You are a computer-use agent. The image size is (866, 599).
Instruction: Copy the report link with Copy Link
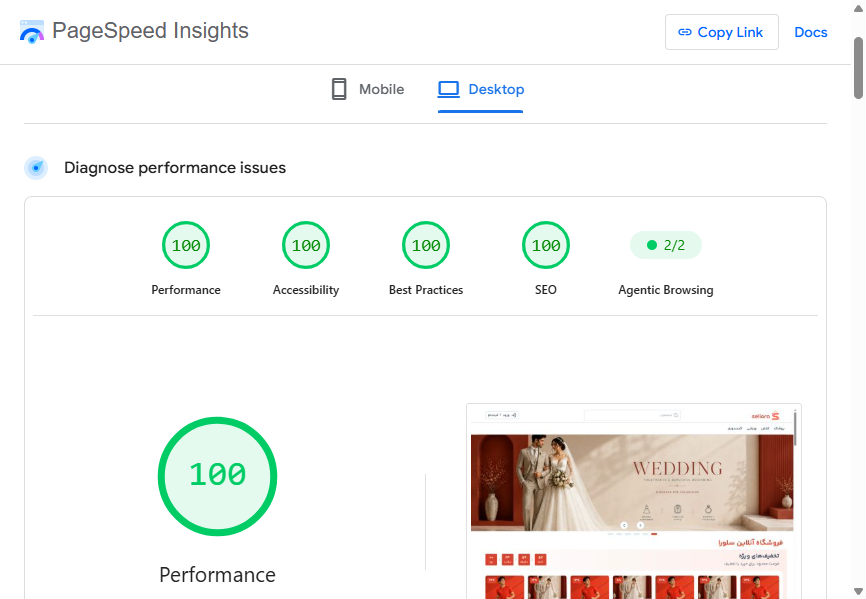[x=721, y=32]
